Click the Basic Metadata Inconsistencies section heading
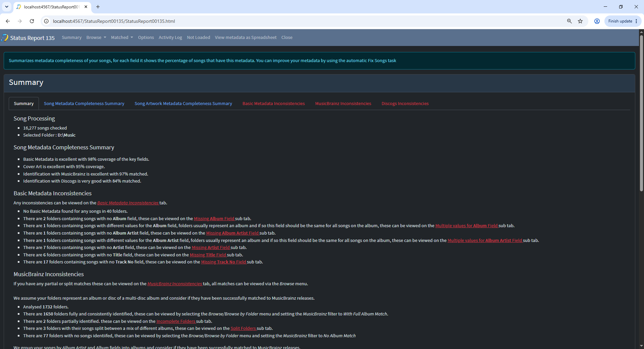644x349 pixels. [x=53, y=194]
